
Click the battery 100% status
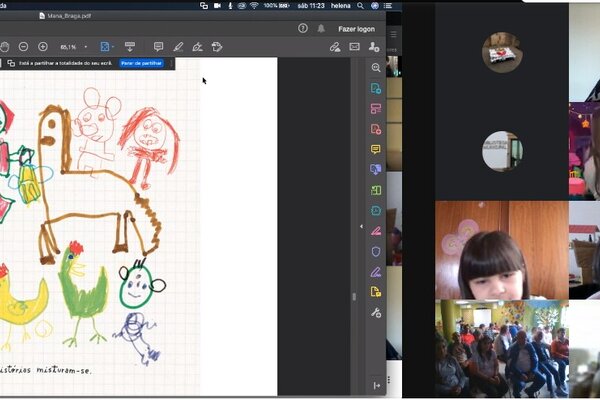click(276, 5)
